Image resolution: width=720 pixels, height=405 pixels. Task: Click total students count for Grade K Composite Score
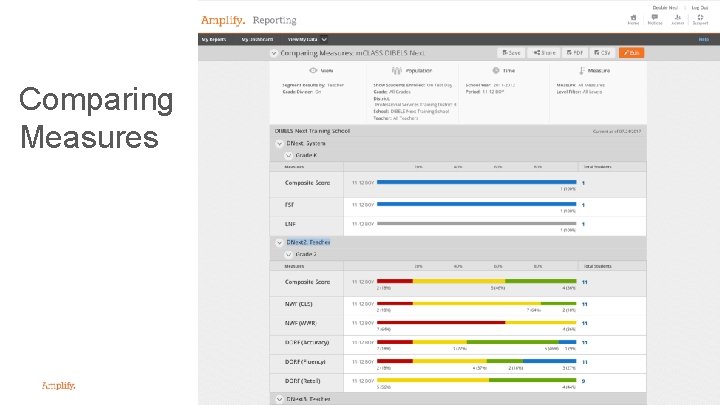click(583, 183)
